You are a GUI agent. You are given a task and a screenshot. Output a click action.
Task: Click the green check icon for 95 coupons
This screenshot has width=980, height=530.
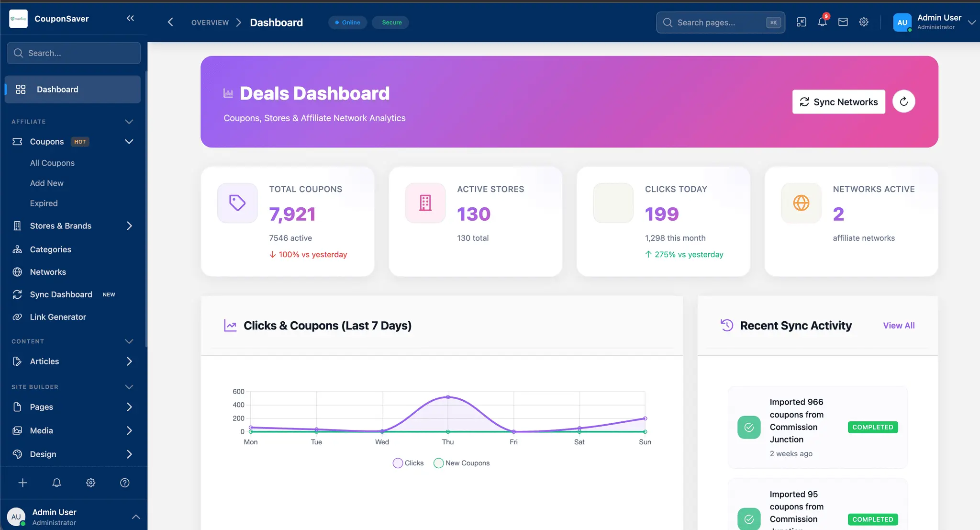point(749,519)
